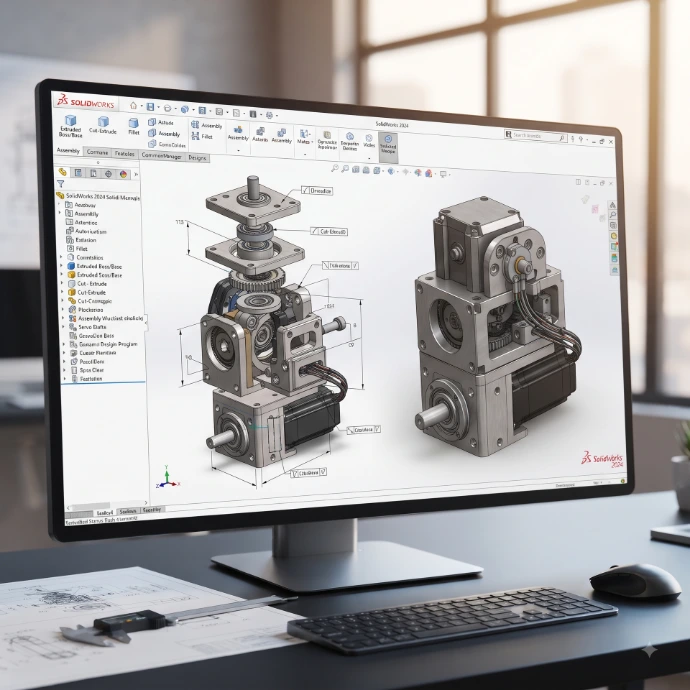The image size is (690, 690).
Task: Click the SolidWorks logo button
Action: [x=87, y=102]
